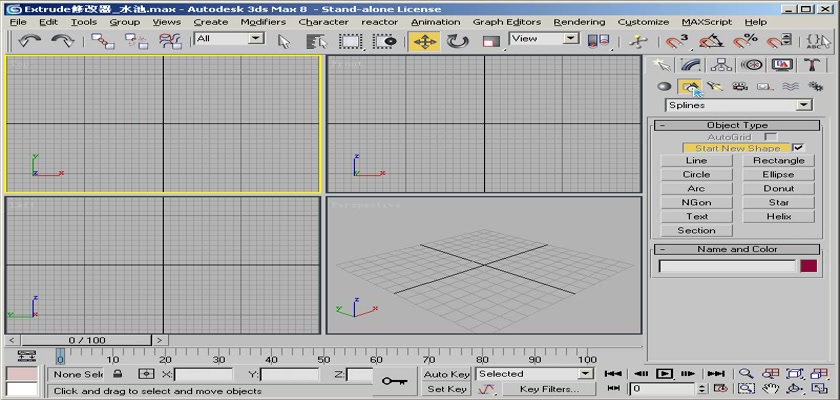
Task: Collapse the Object Type rollout
Action: click(737, 125)
